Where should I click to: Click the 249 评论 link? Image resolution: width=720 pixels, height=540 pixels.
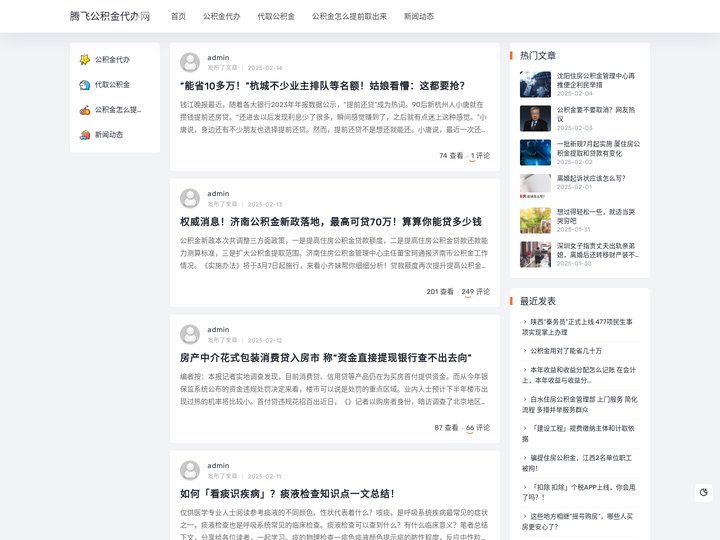[476, 292]
